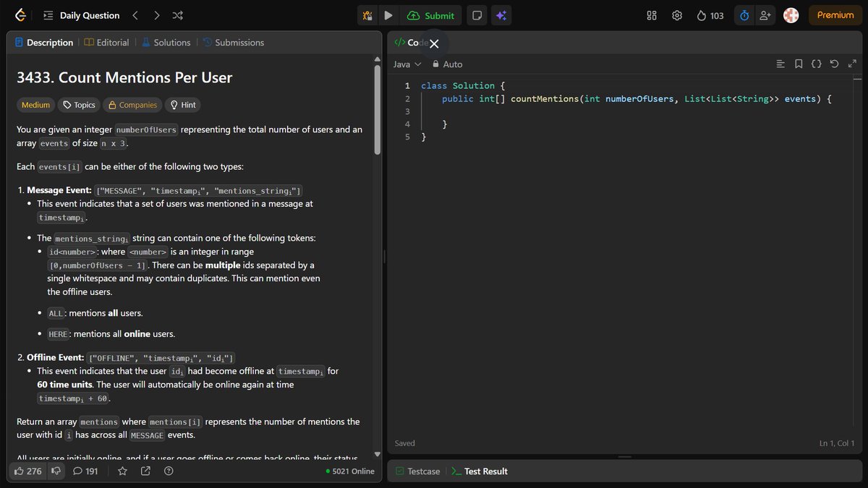Viewport: 868px width, 488px height.
Task: Open the comments count 191
Action: coord(85,471)
